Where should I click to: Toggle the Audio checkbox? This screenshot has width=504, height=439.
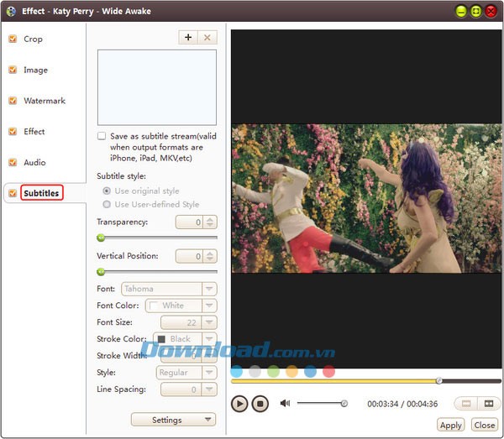13,162
